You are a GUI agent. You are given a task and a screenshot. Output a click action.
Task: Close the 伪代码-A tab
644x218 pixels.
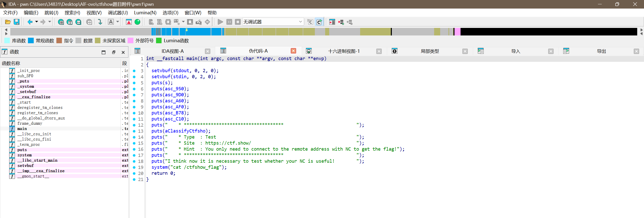click(293, 51)
